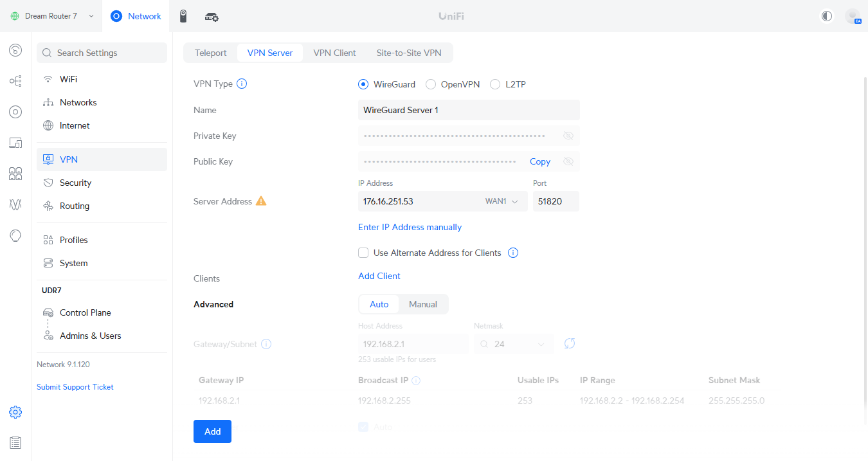Click the IP Range value 192.168.2.2 - 192.168.2.254
868x461 pixels.
click(x=632, y=401)
